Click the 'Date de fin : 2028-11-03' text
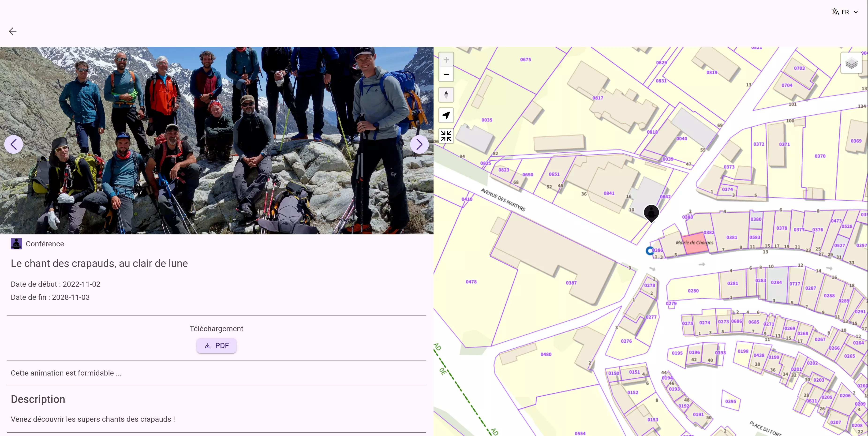 click(x=50, y=297)
